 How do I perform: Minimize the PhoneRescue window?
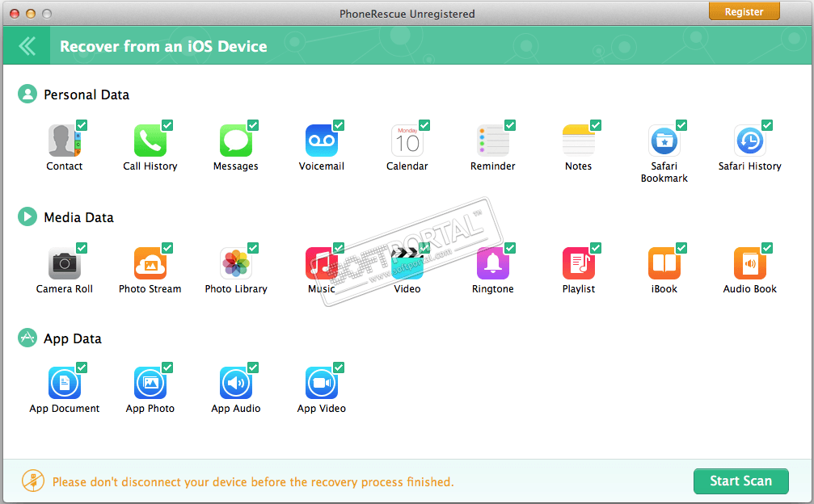[31, 14]
